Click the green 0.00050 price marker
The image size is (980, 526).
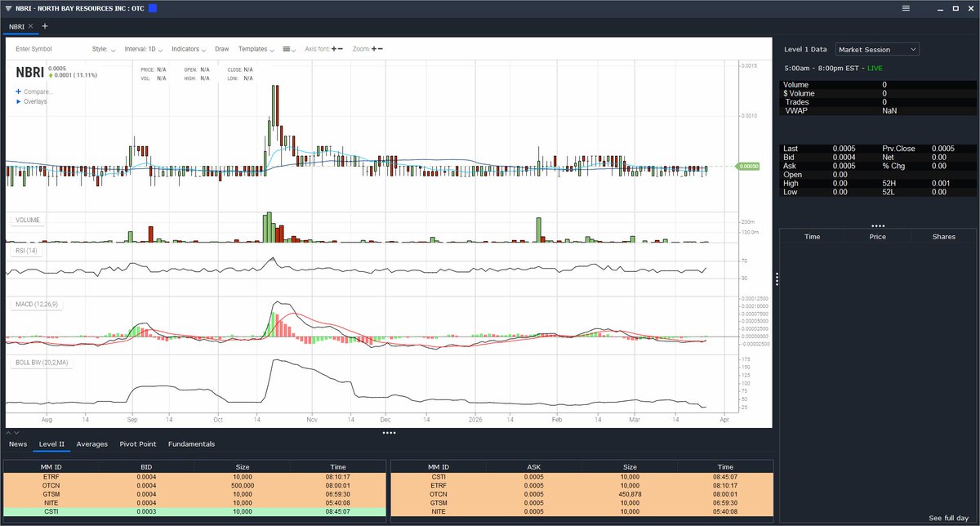click(x=750, y=166)
